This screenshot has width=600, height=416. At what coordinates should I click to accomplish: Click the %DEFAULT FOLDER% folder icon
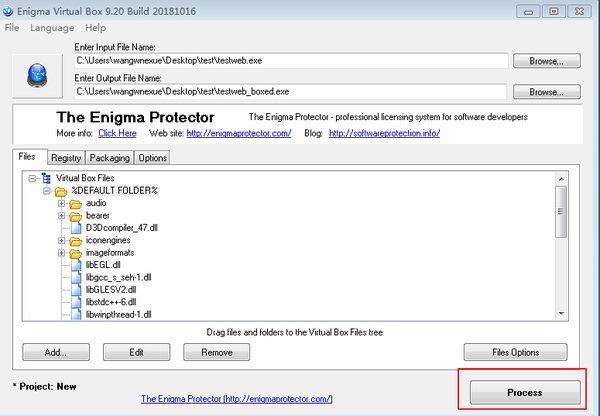[x=61, y=191]
